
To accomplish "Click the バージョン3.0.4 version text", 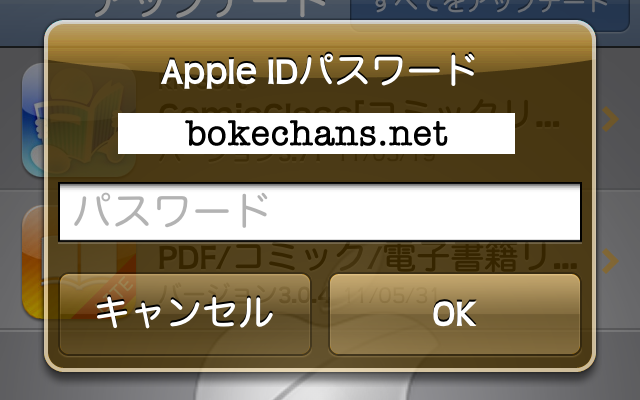I will 243,295.
